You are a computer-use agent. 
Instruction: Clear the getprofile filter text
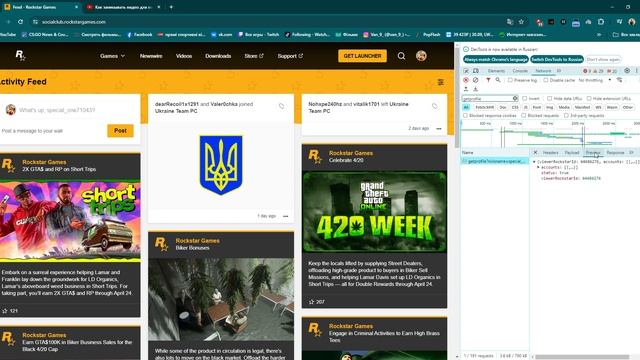point(515,98)
